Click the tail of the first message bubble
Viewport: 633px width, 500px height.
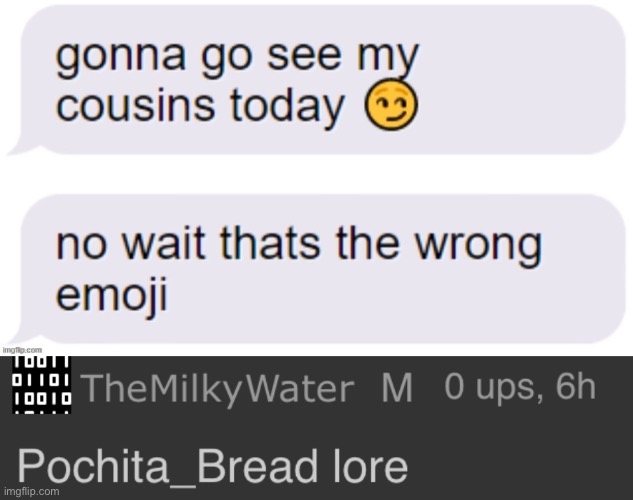[20, 149]
